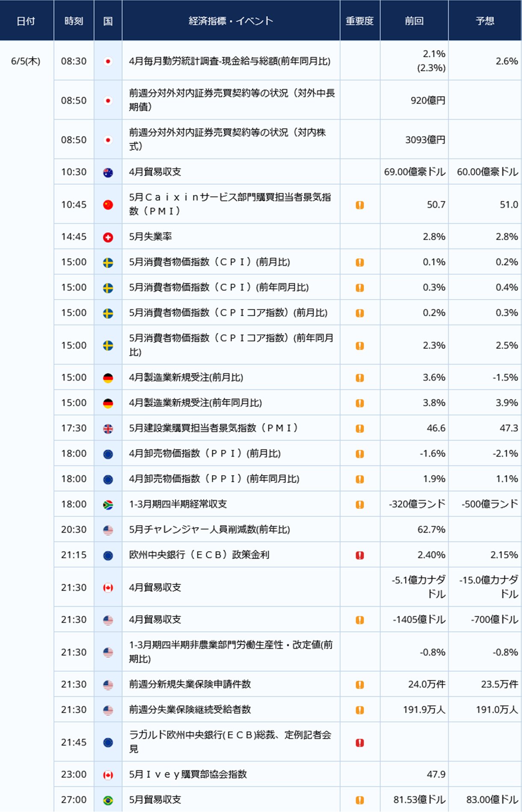
Task: Click US flag in the チャレンジャー人員削減数 row
Action: pyautogui.click(x=108, y=530)
